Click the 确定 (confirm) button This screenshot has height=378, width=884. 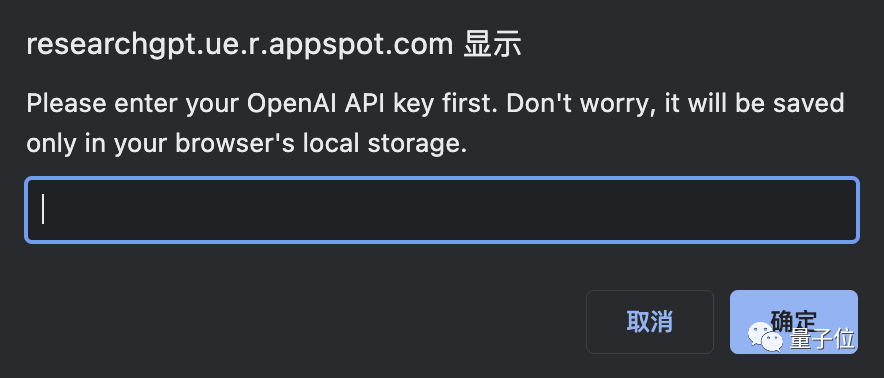pos(794,322)
